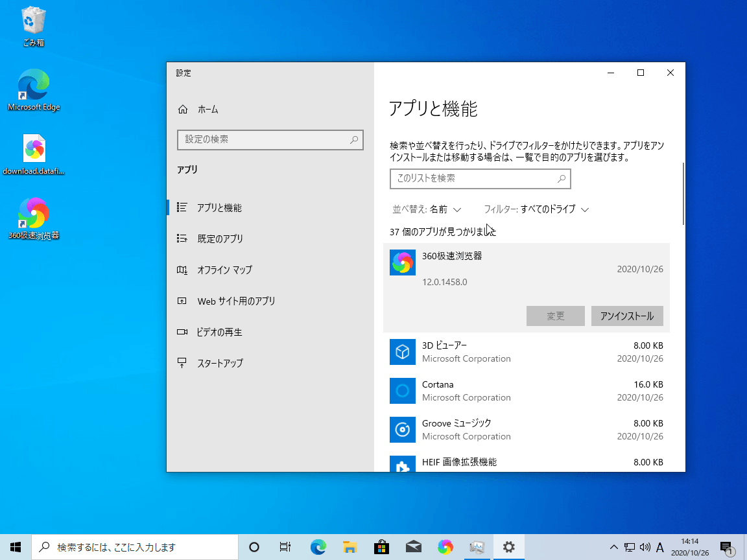
Task: Open File Explorer from the taskbar
Action: tap(350, 547)
